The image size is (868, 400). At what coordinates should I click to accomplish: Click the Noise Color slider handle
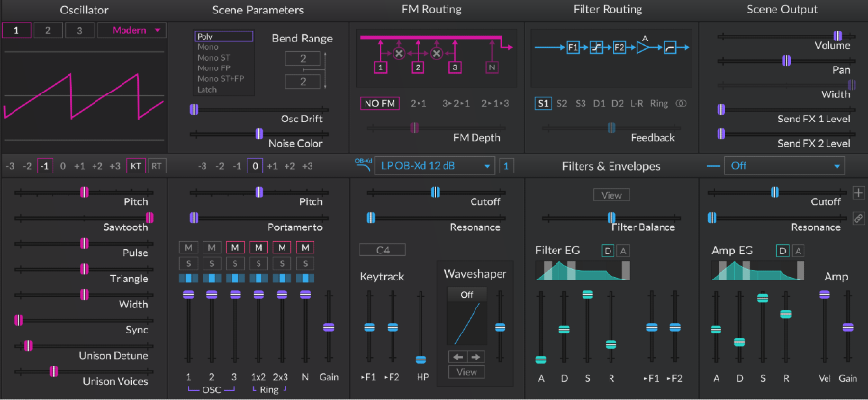[x=258, y=133]
